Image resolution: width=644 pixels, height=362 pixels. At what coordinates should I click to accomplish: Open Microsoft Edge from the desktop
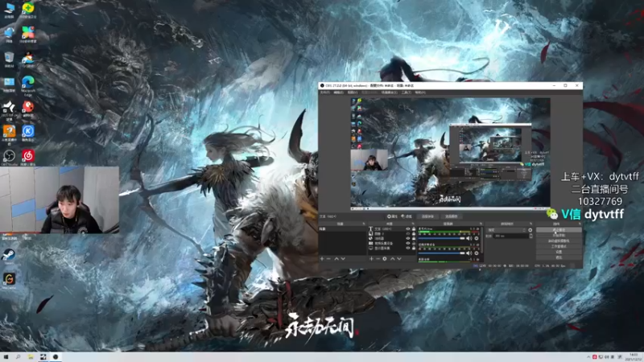[28, 84]
